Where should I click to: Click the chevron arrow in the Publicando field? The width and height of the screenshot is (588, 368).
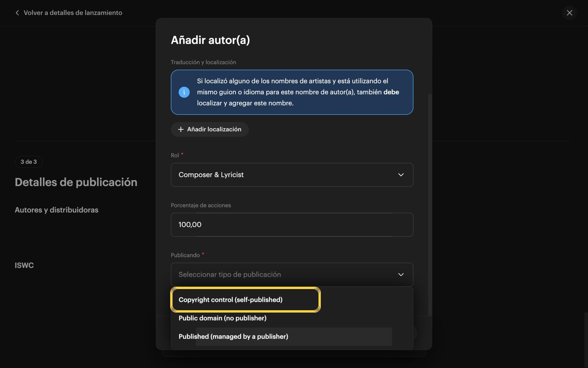[401, 274]
